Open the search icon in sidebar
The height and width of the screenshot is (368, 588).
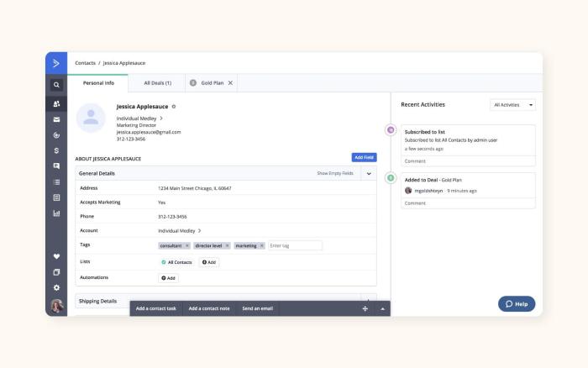[56, 85]
